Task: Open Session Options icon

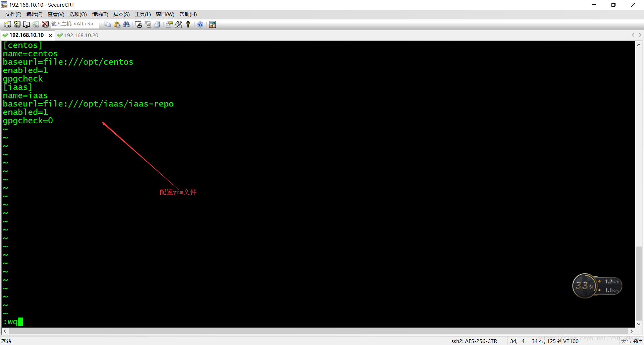Action: pyautogui.click(x=169, y=24)
